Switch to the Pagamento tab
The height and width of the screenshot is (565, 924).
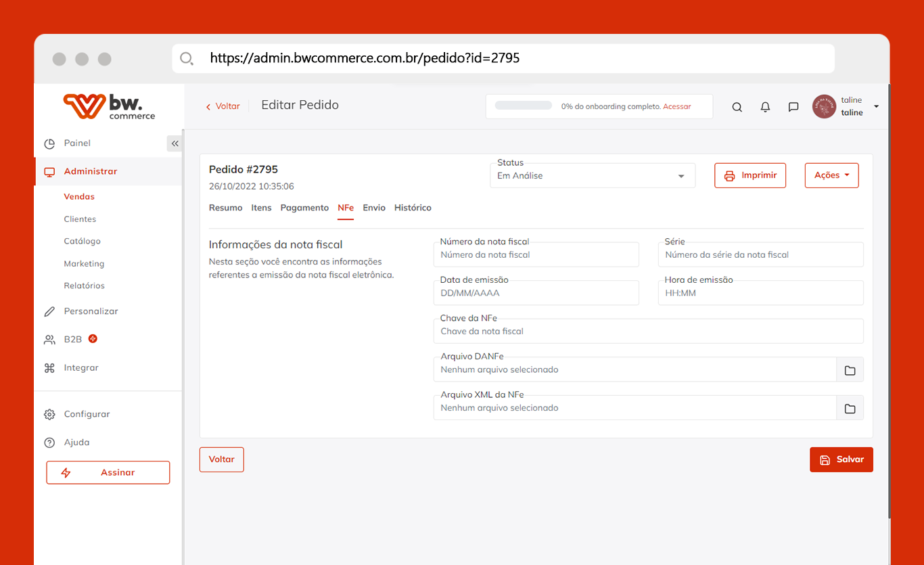304,208
